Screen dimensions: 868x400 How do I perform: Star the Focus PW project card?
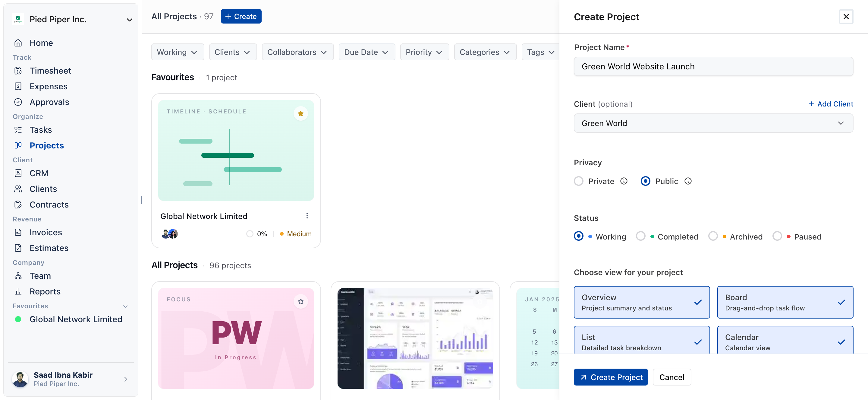coord(300,301)
